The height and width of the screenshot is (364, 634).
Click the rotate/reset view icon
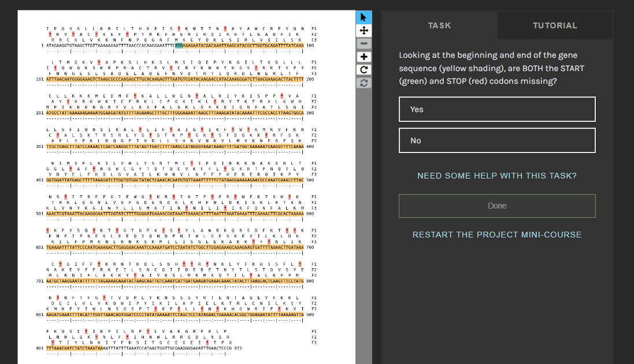tap(364, 70)
